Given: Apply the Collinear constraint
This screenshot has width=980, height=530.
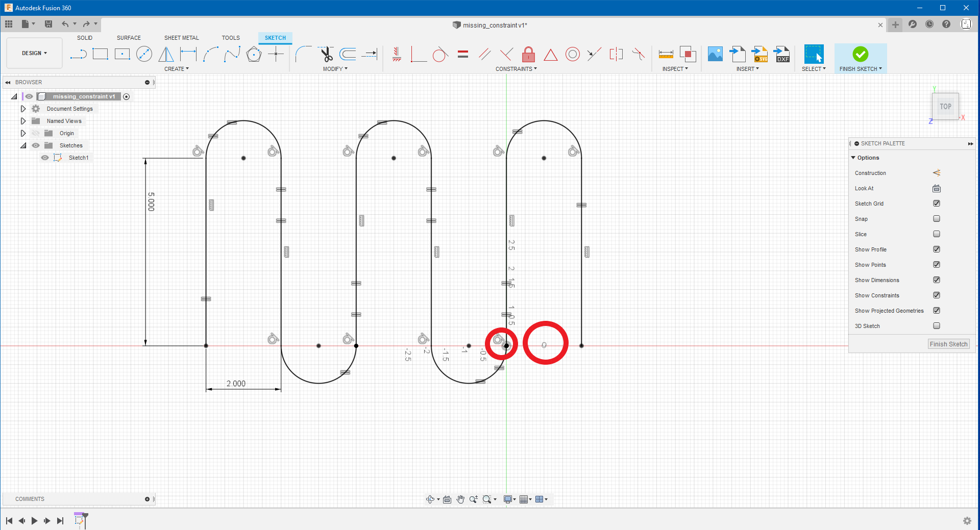Looking at the screenshot, I should coord(594,54).
